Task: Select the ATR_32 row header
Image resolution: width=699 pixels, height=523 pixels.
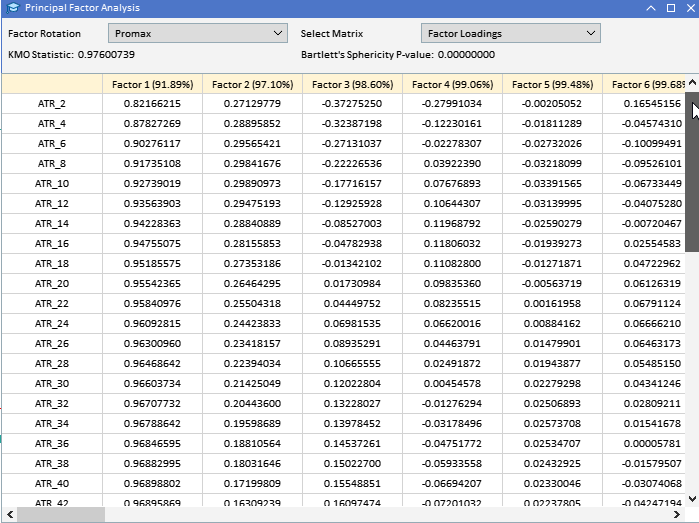Action: pyautogui.click(x=52, y=404)
